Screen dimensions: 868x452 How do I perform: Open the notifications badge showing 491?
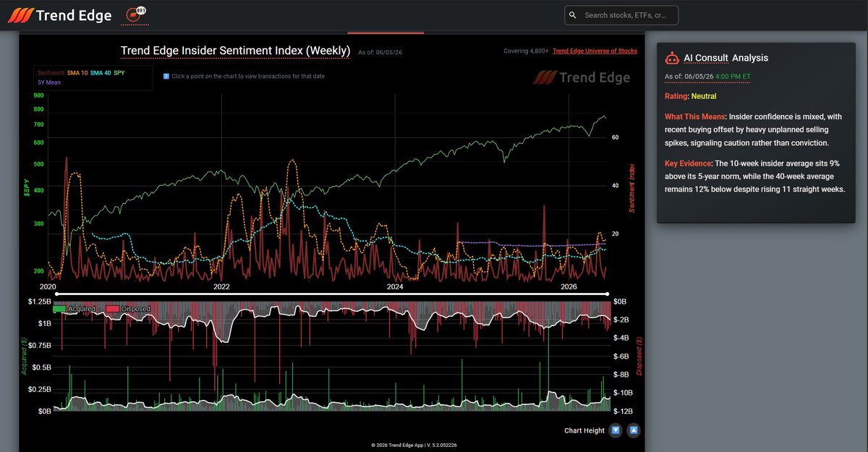click(135, 14)
